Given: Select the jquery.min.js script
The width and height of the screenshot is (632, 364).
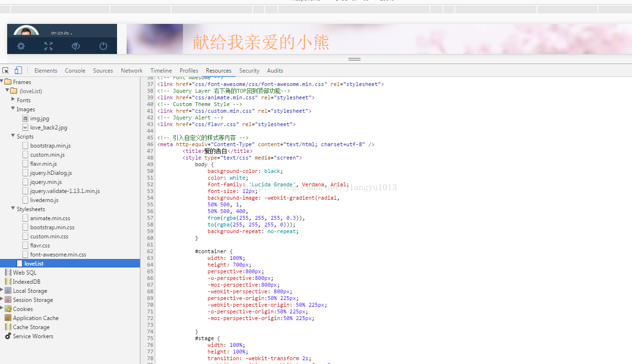Looking at the screenshot, I should pyautogui.click(x=46, y=182).
